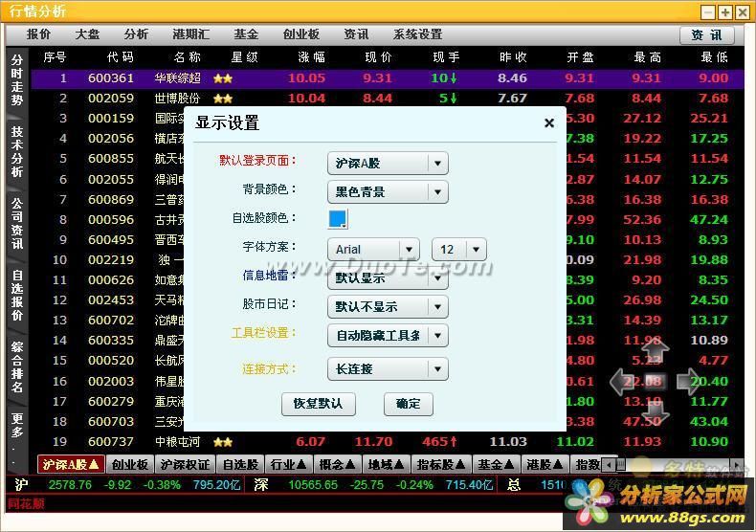Click the 资 讯 button at top right
756x532 pixels.
tap(707, 35)
